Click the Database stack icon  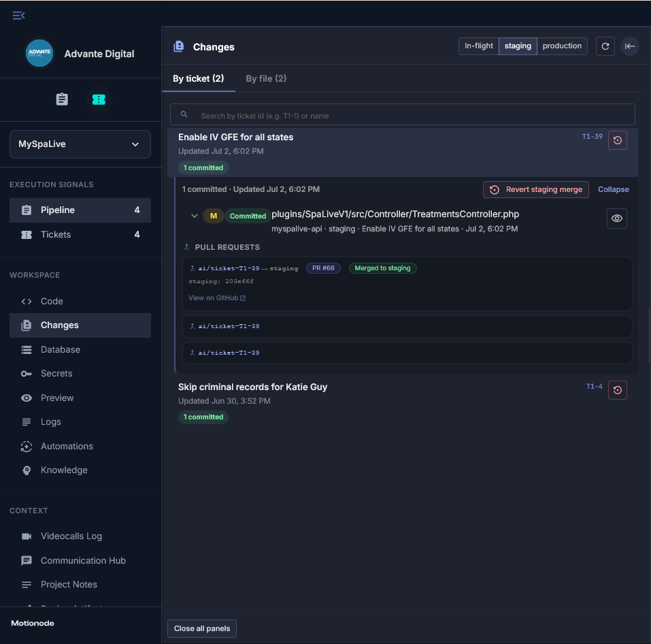(x=27, y=350)
